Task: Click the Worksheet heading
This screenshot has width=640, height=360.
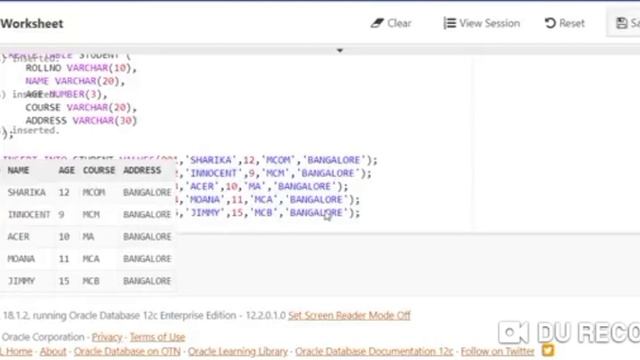Action: (x=32, y=24)
